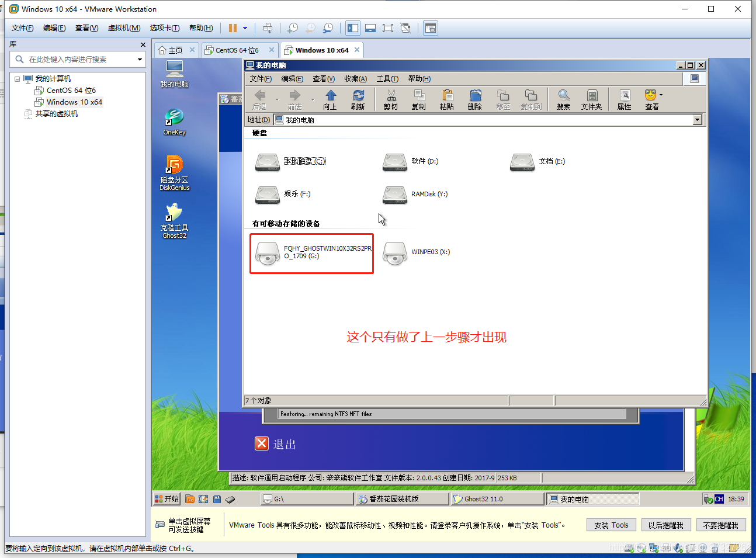Select 本地磁盘 (C:) drive
Image resolution: width=756 pixels, height=558 pixels.
[x=291, y=162]
